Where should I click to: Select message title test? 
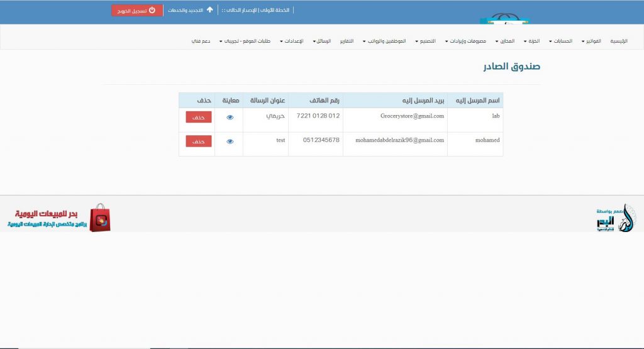pyautogui.click(x=280, y=140)
